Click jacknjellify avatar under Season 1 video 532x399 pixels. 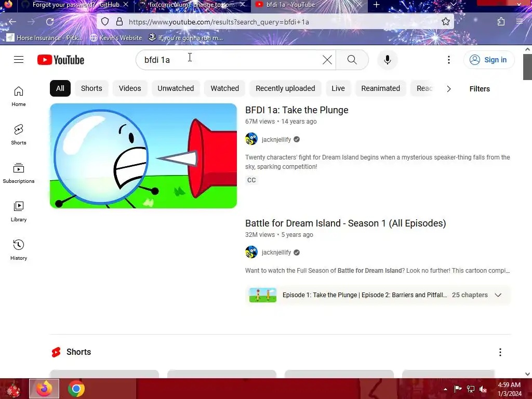(251, 252)
